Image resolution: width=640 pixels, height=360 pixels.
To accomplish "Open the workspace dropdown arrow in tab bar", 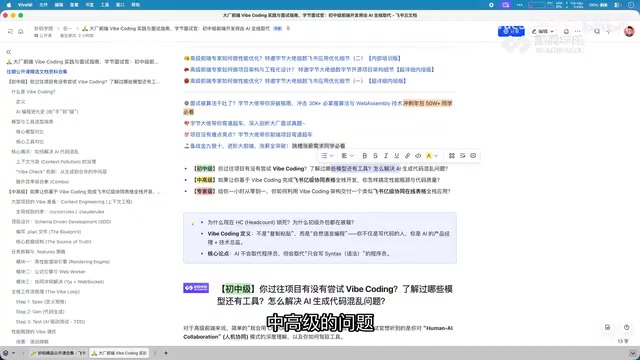I will click(13, 353).
